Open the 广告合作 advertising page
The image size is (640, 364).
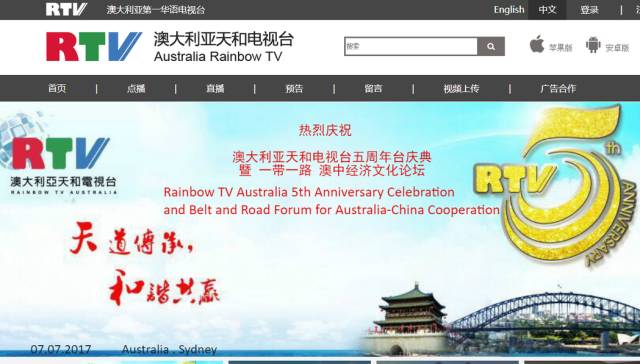point(558,88)
